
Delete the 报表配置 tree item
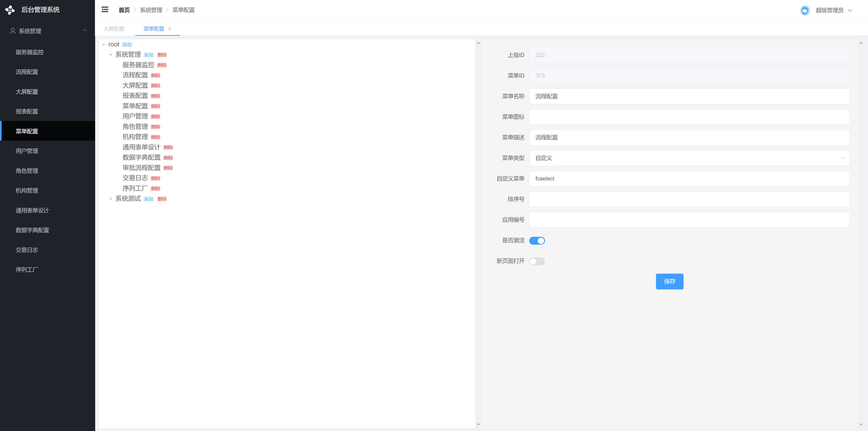156,96
